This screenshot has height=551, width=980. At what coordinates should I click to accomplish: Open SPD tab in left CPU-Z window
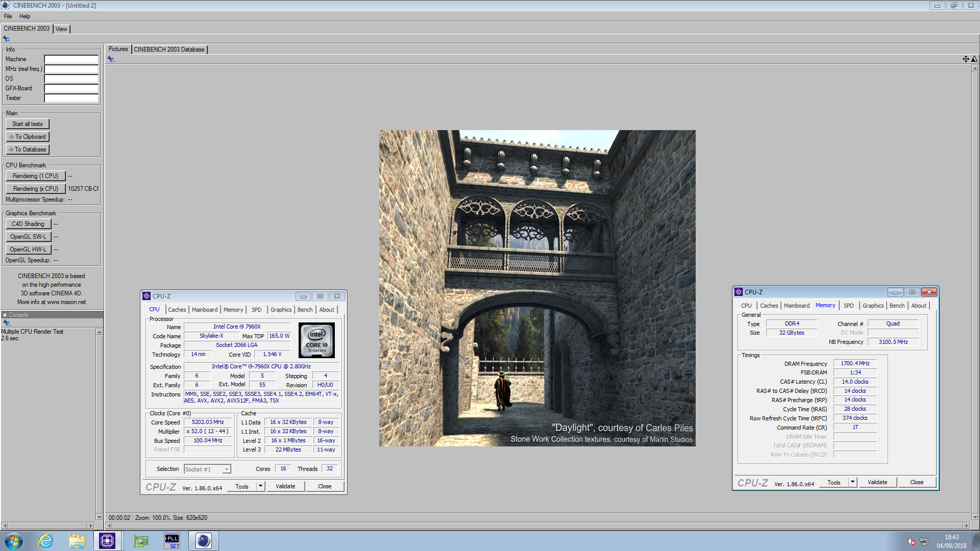(x=257, y=310)
